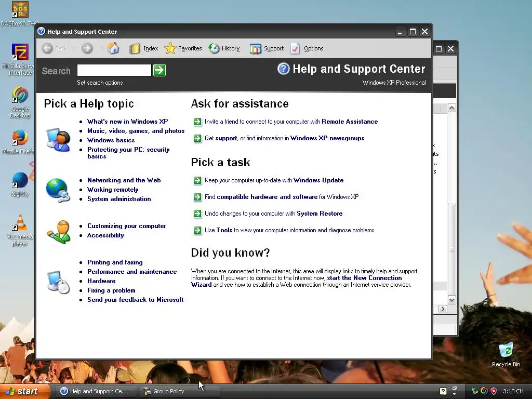Click the red shield tray icon

pyautogui.click(x=494, y=391)
